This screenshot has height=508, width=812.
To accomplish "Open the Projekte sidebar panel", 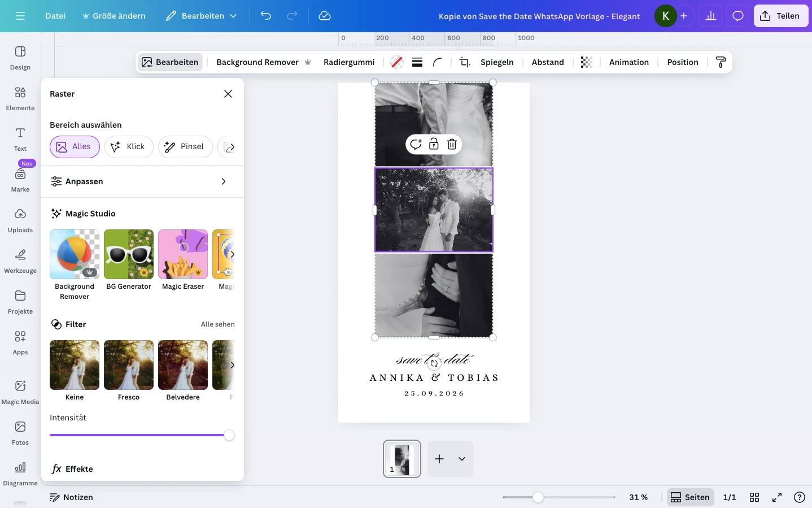I will [x=20, y=302].
